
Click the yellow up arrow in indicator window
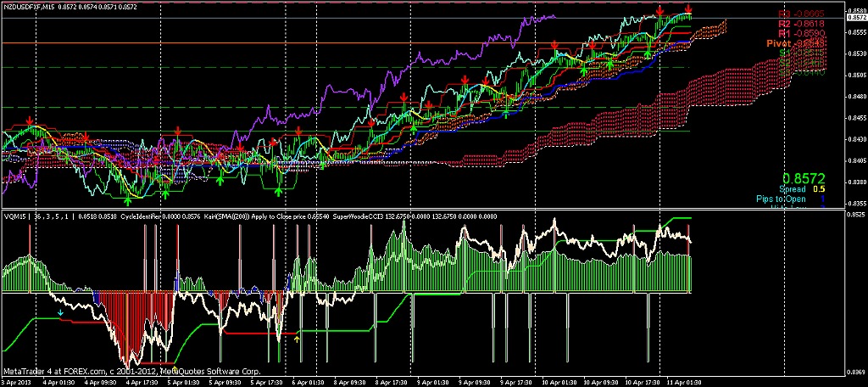pos(297,339)
